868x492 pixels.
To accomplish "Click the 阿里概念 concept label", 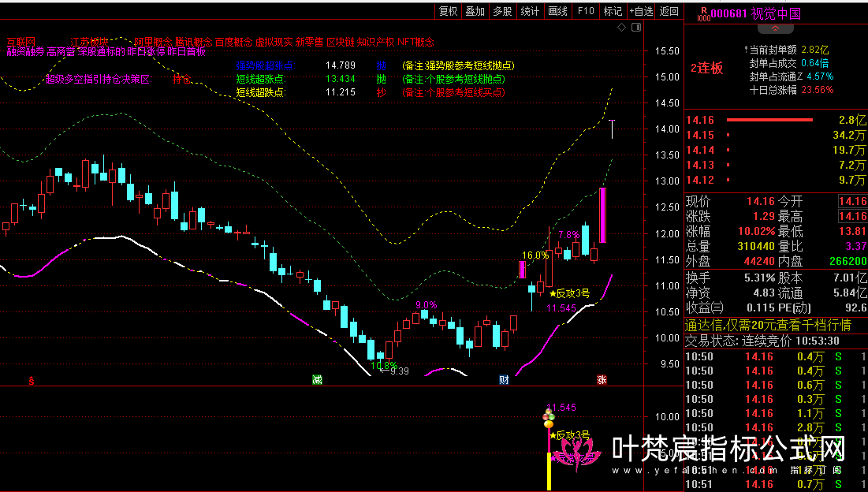I will pos(153,42).
